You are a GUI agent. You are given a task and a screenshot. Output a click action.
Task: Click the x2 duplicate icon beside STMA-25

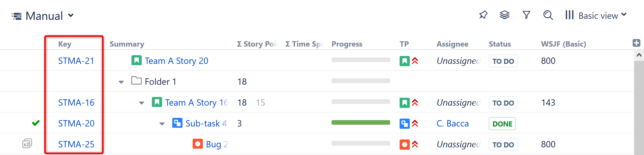click(27, 144)
